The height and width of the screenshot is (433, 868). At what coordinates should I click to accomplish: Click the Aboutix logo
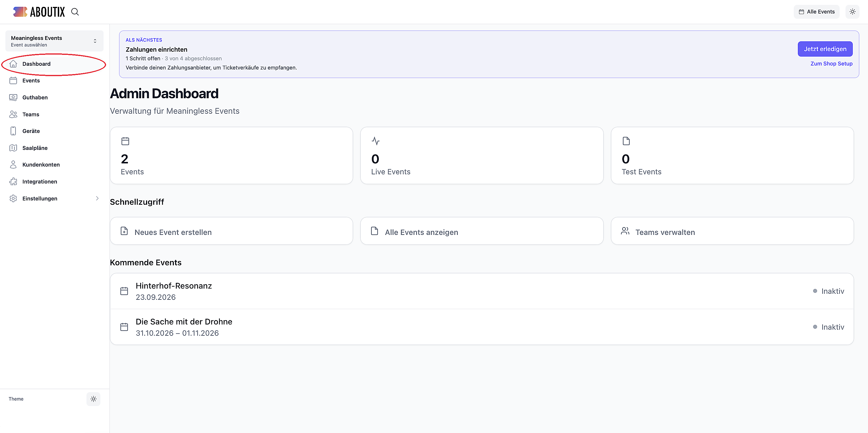point(39,12)
